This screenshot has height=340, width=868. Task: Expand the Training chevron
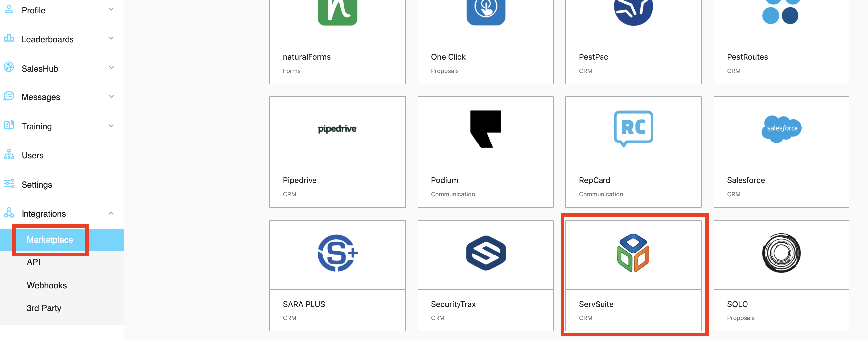coord(111,126)
